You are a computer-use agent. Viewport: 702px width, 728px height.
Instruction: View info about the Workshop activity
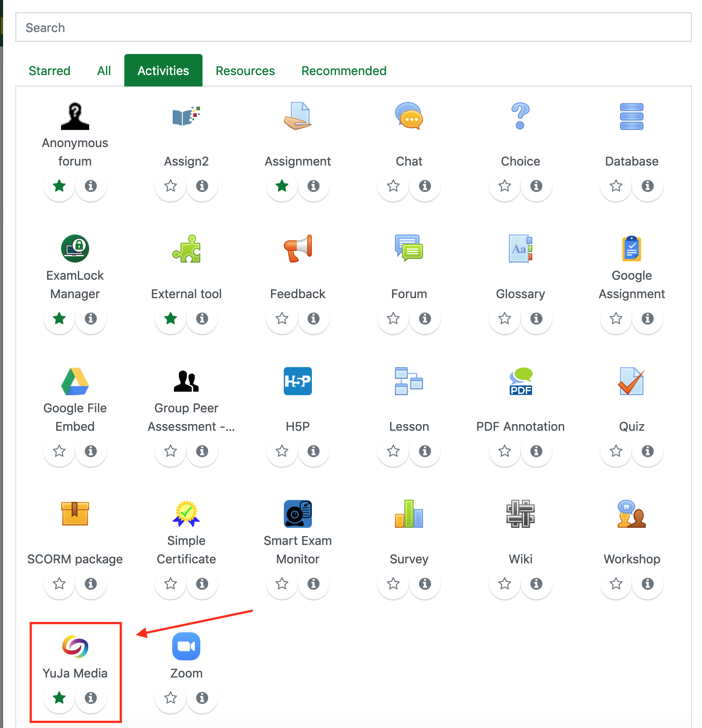648,584
